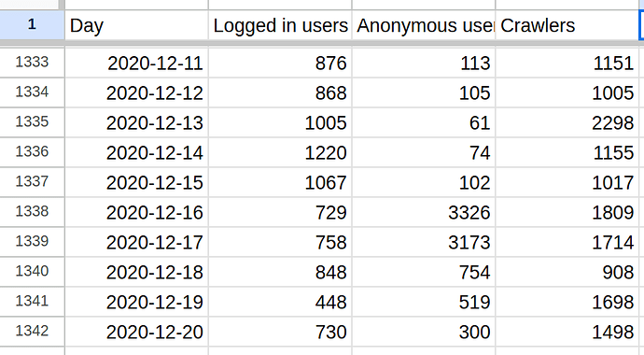This screenshot has height=355, width=644.
Task: Select entire row 1336
Action: (x=32, y=152)
